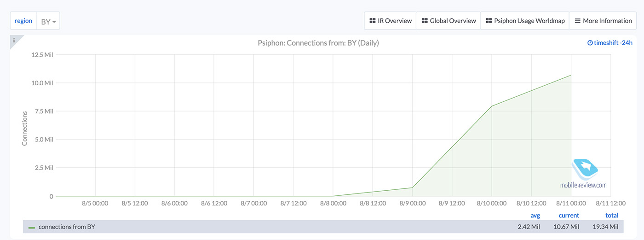Click the panel info corner icon

coord(14,41)
